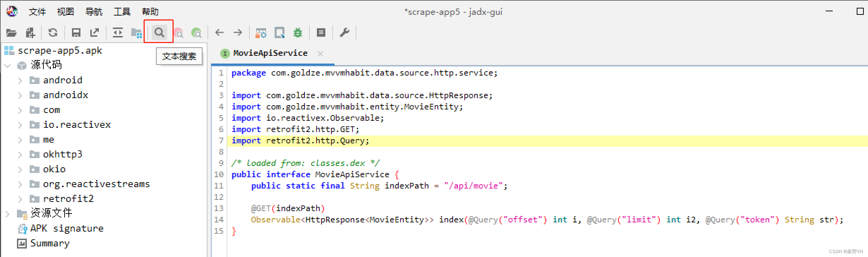Select the io.reactivex tree label
Screen dimensions: 868x257
tap(77, 125)
